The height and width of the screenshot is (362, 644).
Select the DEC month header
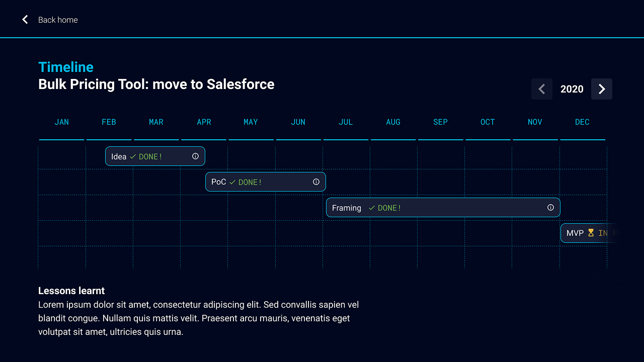pos(582,122)
